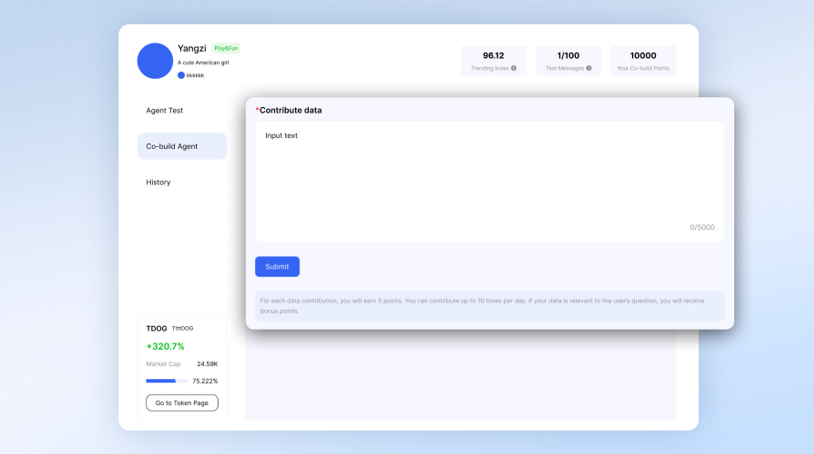Click the 0/5000 character counter
Viewport: 814px width, 454px height.
click(x=702, y=227)
